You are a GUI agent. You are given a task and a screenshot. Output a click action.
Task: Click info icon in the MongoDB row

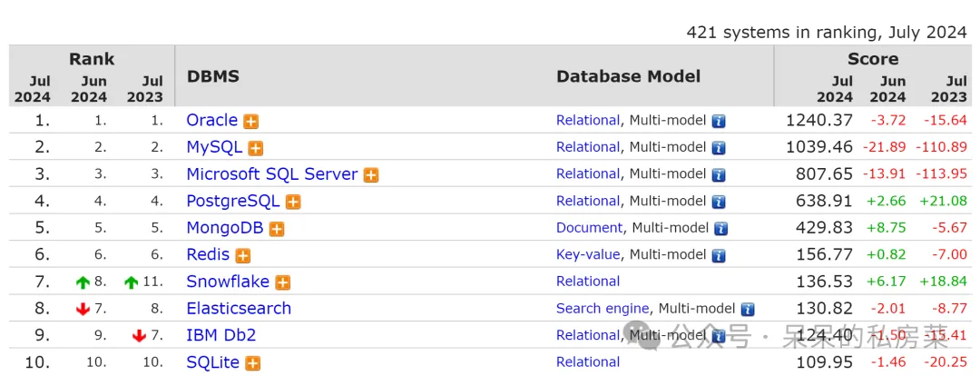click(721, 229)
